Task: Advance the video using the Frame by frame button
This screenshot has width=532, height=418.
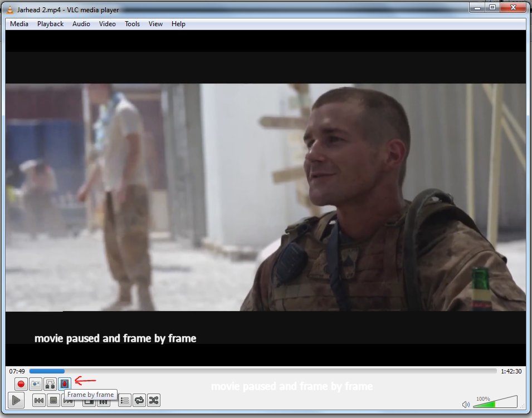Action: (65, 383)
